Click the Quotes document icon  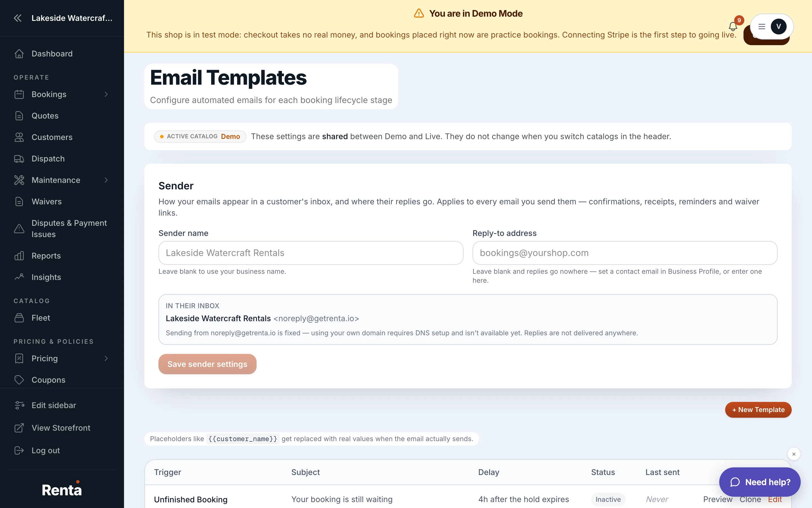point(19,116)
